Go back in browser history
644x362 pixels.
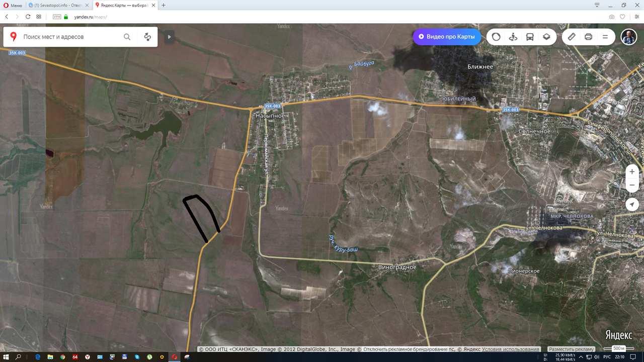click(x=7, y=17)
